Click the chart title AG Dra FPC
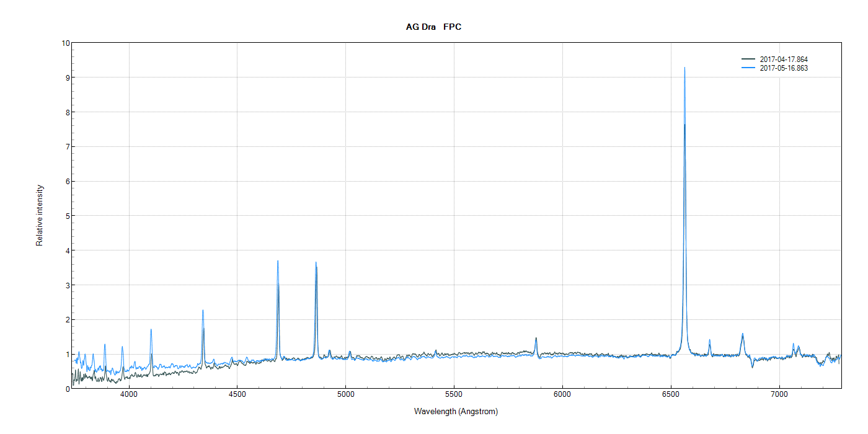868x434 pixels. [x=433, y=27]
